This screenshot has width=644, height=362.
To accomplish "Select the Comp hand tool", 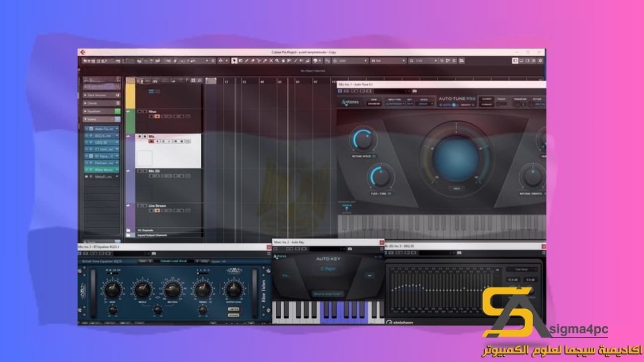I will click(283, 60).
